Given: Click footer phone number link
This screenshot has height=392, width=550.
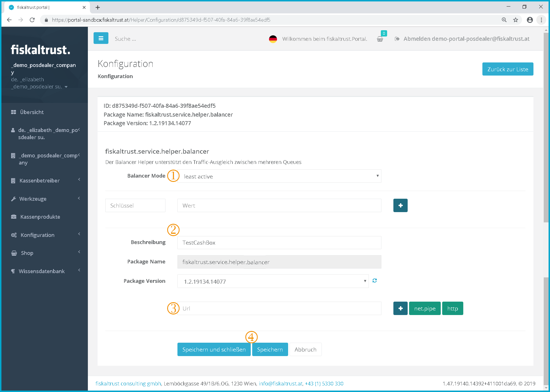Looking at the screenshot, I should click(324, 383).
